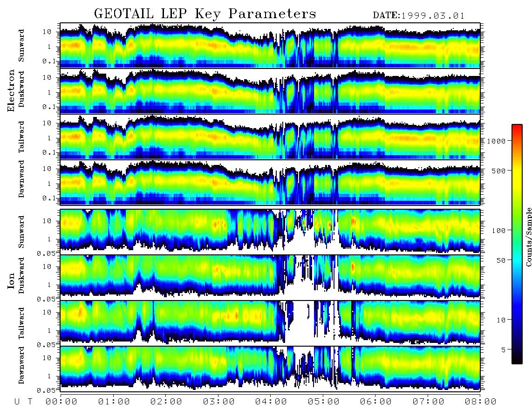
Task: Click the Ion Duskward spectrogram panel
Action: point(270,277)
